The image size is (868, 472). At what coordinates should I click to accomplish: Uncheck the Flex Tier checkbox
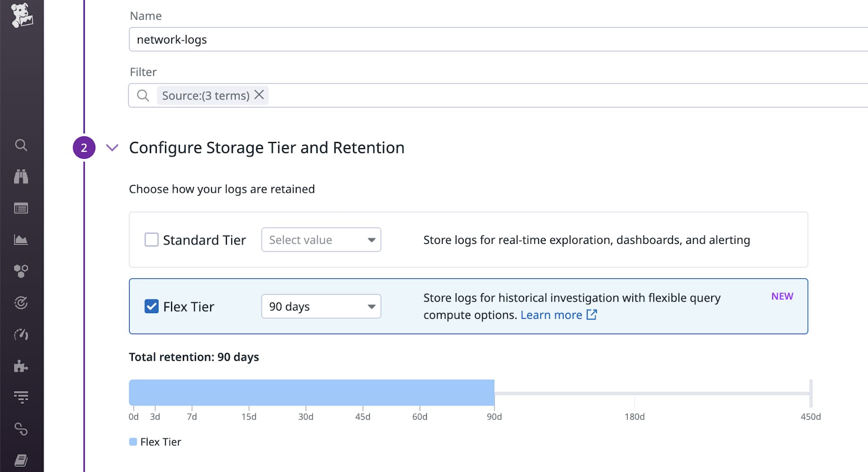point(151,306)
